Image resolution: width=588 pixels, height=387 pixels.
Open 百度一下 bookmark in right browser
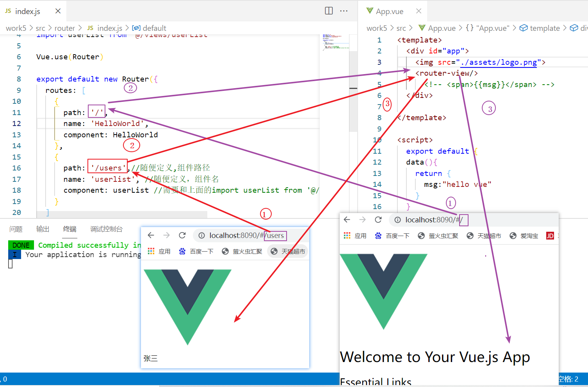(x=392, y=236)
